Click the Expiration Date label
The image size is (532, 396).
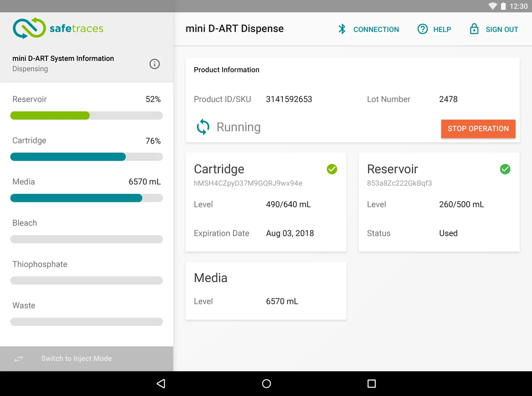pos(222,233)
